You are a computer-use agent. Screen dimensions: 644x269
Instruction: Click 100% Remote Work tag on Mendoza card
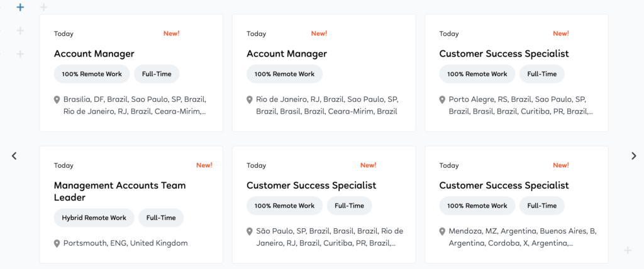coord(477,206)
